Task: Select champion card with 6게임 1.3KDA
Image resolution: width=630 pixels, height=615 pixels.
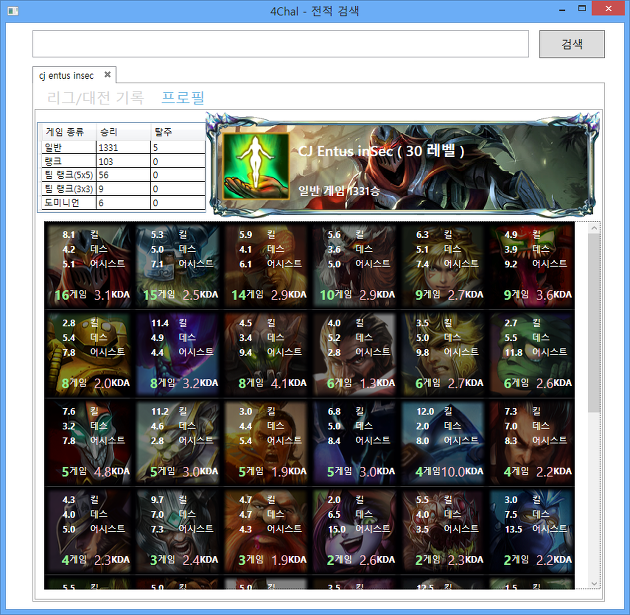Action: click(x=354, y=354)
